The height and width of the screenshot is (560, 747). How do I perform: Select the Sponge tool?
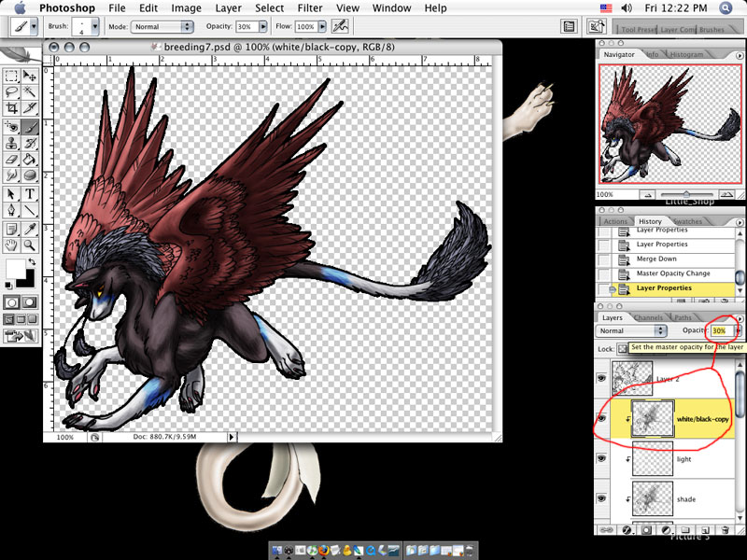(30, 175)
